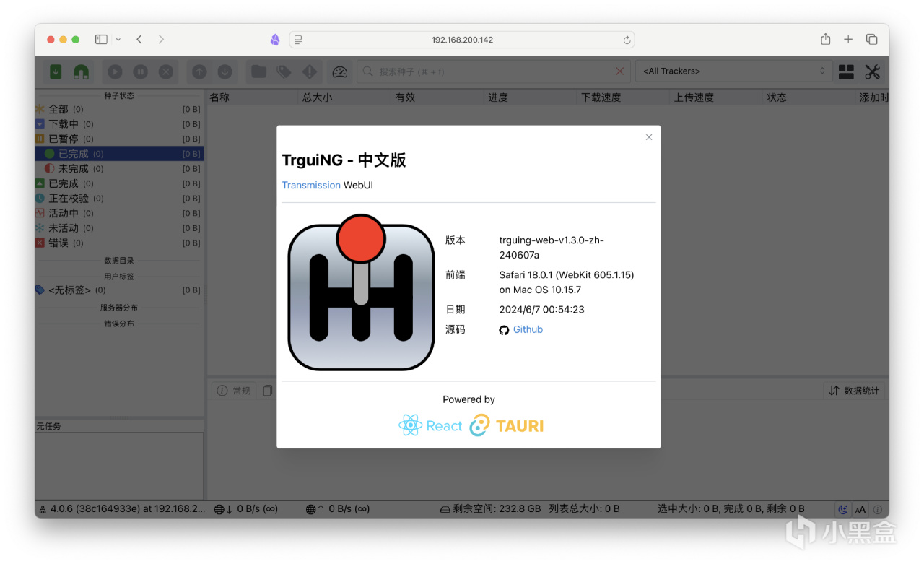Select the 正在校验 filter
The width and height of the screenshot is (924, 564).
click(x=119, y=199)
